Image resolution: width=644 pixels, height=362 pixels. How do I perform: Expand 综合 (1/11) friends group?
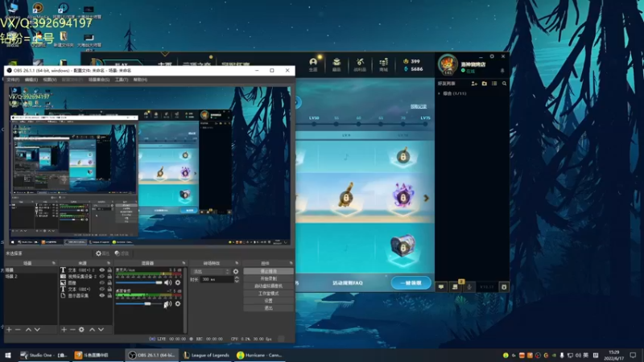(x=452, y=93)
